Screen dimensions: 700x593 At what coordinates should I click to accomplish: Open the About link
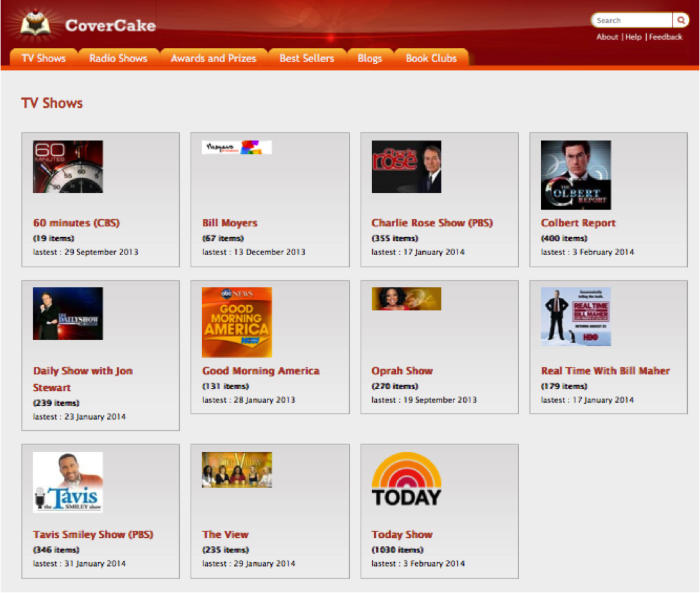click(x=607, y=37)
